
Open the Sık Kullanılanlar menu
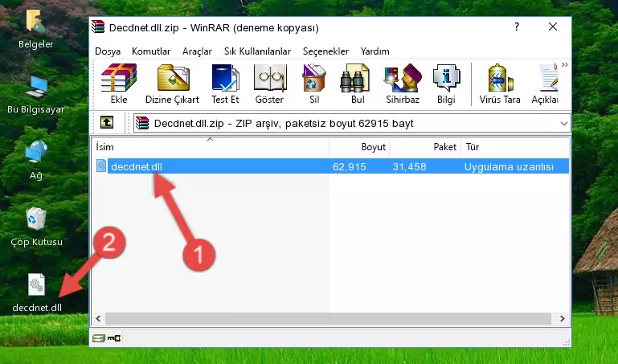[257, 51]
